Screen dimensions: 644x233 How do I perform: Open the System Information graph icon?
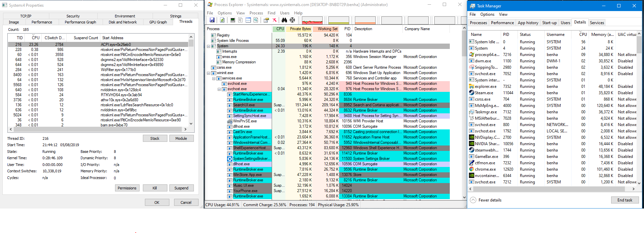pyautogui.click(x=233, y=20)
